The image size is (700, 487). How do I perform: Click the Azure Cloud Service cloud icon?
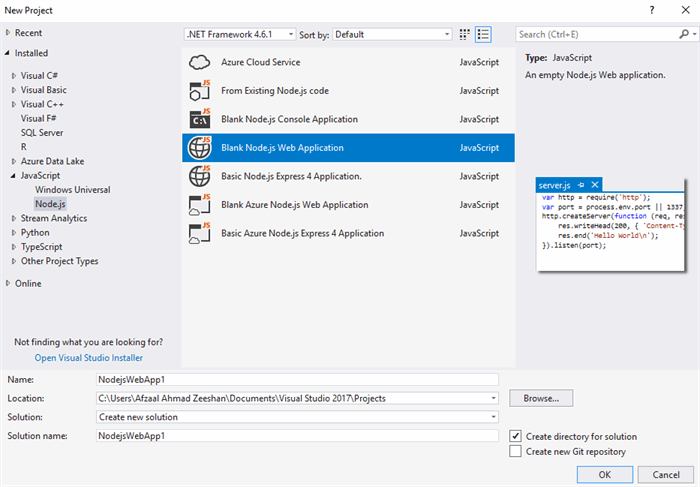(199, 62)
